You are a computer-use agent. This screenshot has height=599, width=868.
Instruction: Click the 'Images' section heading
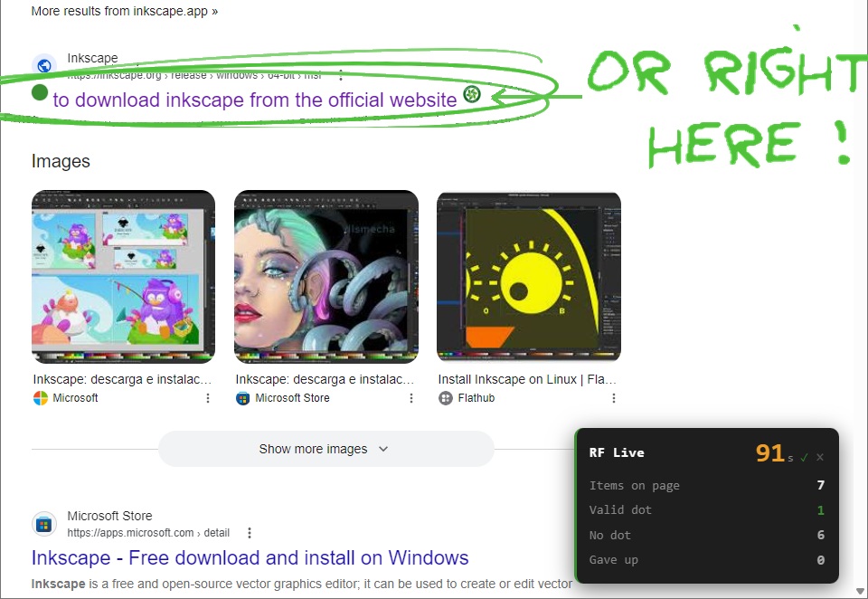click(x=61, y=161)
